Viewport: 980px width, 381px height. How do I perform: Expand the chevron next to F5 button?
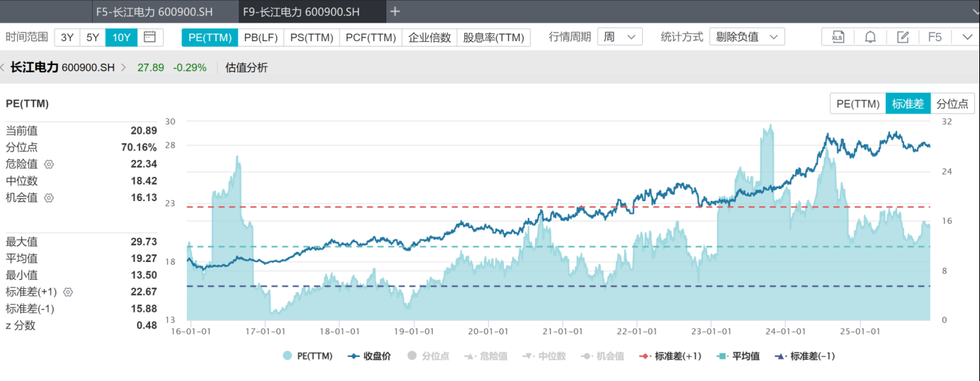[x=967, y=37]
